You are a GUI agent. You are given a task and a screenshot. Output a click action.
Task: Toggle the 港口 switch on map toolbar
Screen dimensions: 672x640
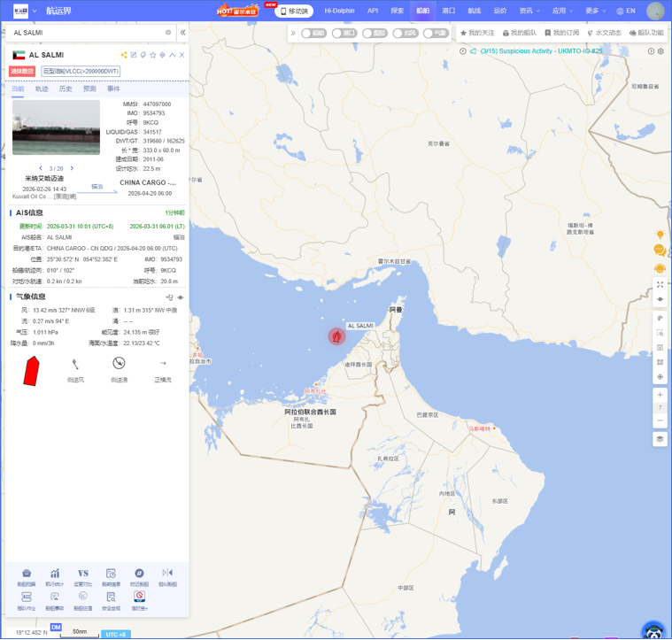click(344, 33)
